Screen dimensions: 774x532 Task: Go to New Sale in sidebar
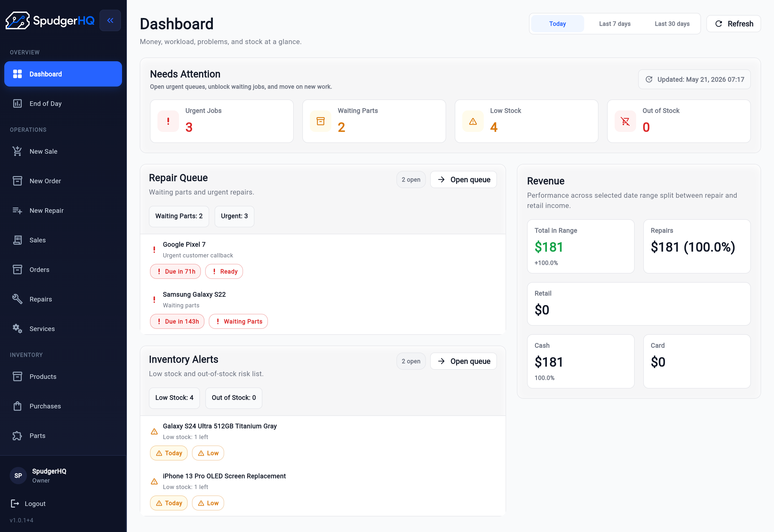63,151
